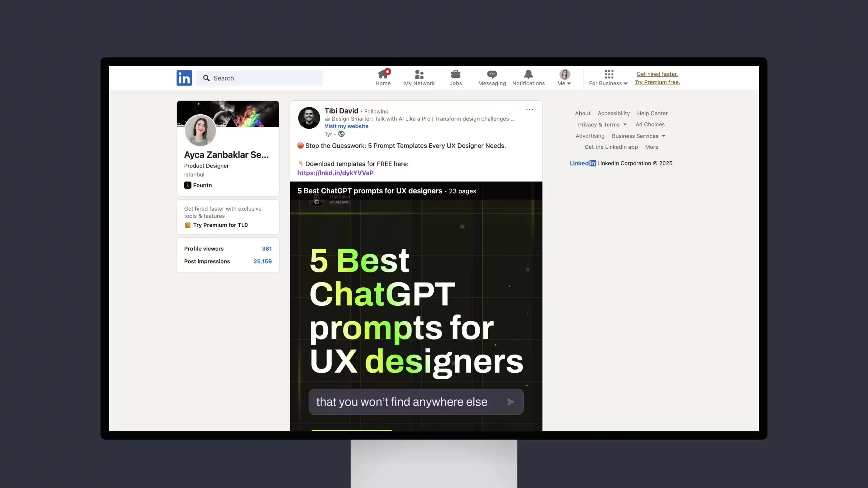The width and height of the screenshot is (868, 488).
Task: Click the Tibi David profile picture
Action: (x=309, y=117)
